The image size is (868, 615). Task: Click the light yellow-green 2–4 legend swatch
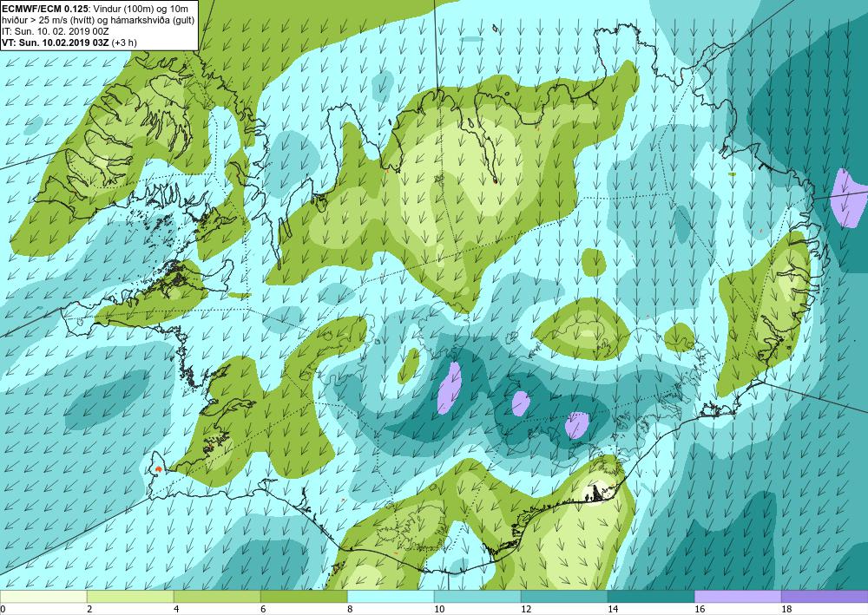pos(130,597)
